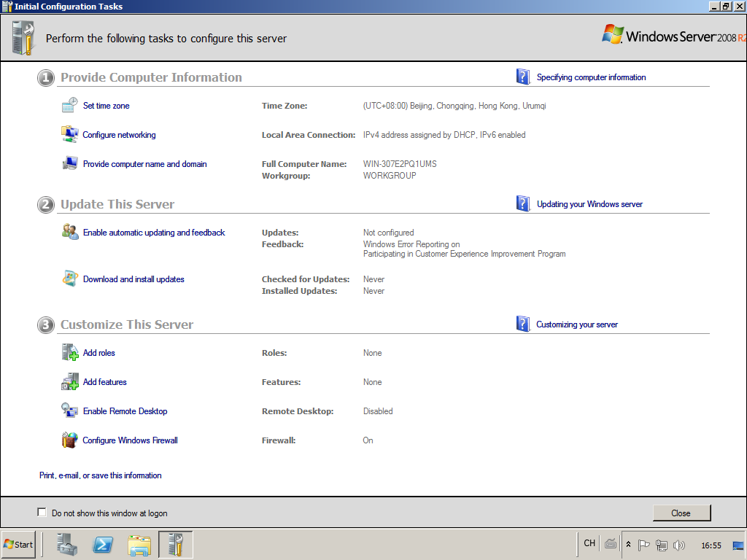747x560 pixels.
Task: Minimize the Initial Configuration Tasks window
Action: tap(715, 6)
